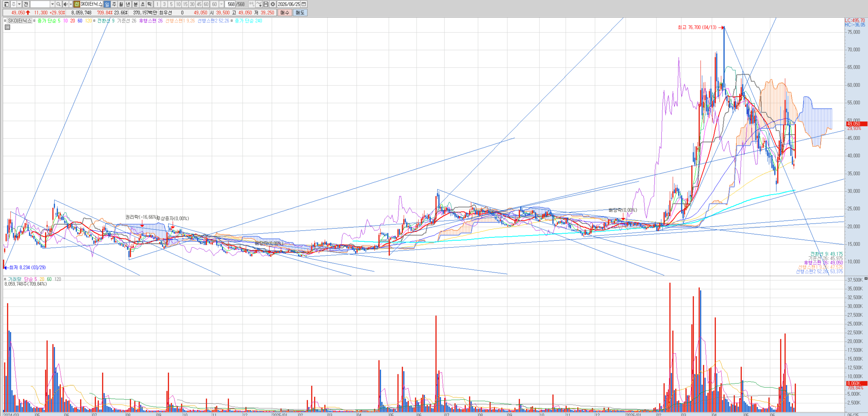Click the 권리락(-16.66%) event label
The image size is (868, 416).
[x=141, y=217]
